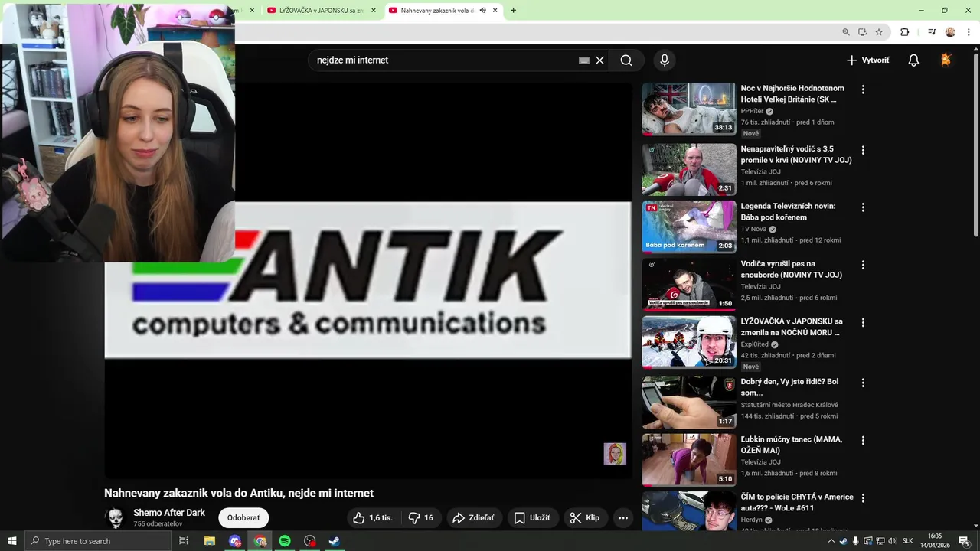Open options for Ľubkin múčny tanec video
This screenshot has height=551, width=980.
863,440
